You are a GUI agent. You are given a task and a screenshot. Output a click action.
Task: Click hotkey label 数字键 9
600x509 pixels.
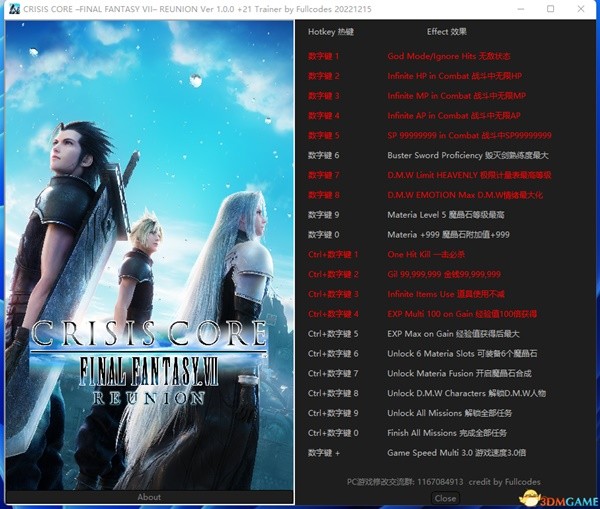click(323, 215)
